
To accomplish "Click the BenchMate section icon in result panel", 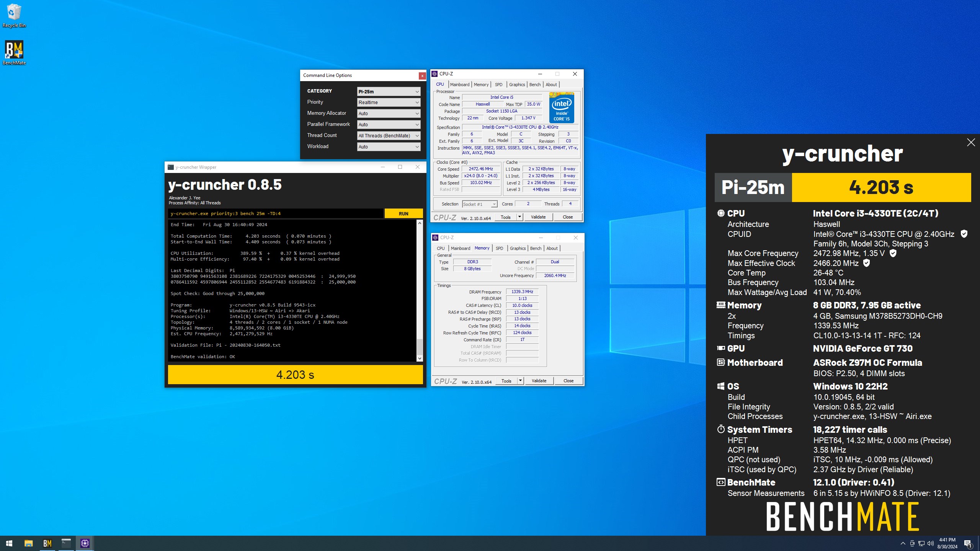I will click(x=721, y=482).
